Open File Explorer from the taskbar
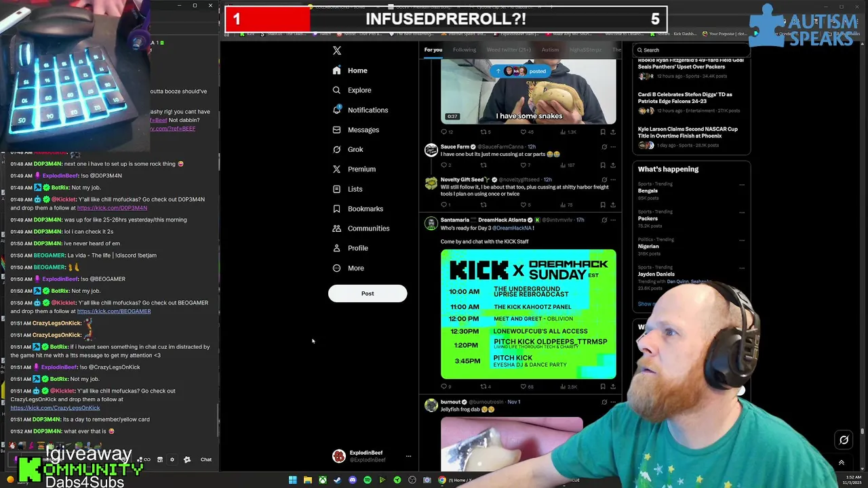The width and height of the screenshot is (868, 488). [308, 480]
